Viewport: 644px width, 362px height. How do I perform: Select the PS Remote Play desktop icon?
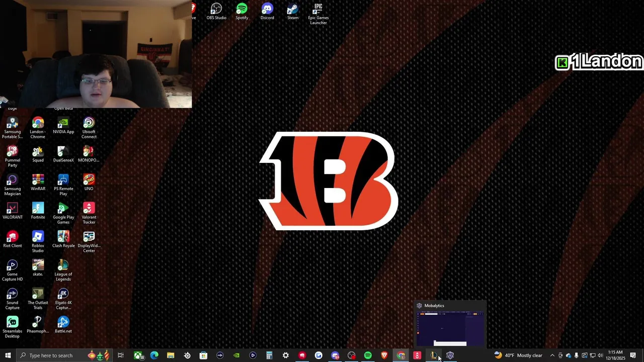click(x=63, y=186)
